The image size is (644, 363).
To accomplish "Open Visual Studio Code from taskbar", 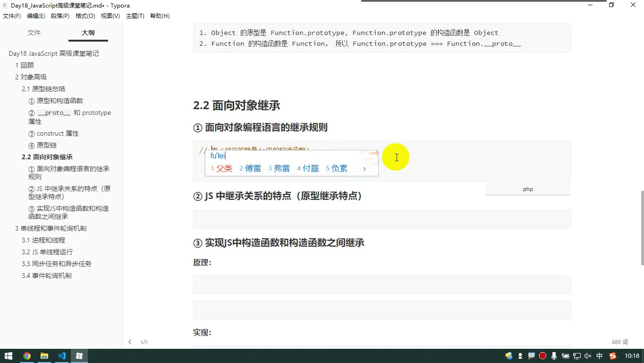I will [62, 356].
